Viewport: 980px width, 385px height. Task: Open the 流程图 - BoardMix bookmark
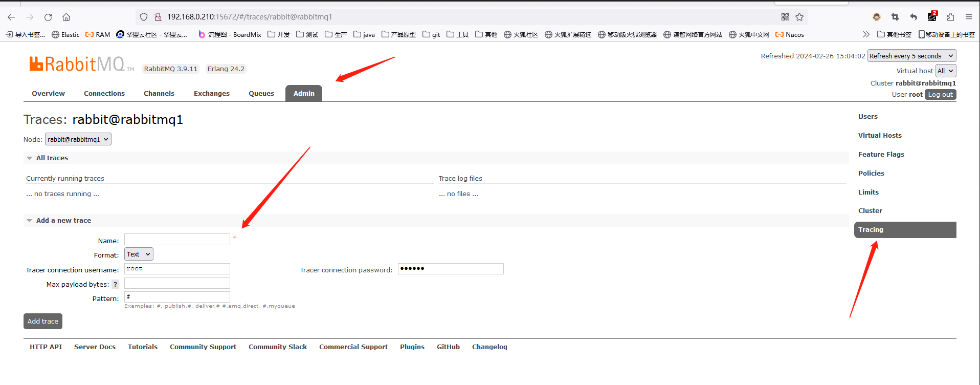click(x=230, y=34)
